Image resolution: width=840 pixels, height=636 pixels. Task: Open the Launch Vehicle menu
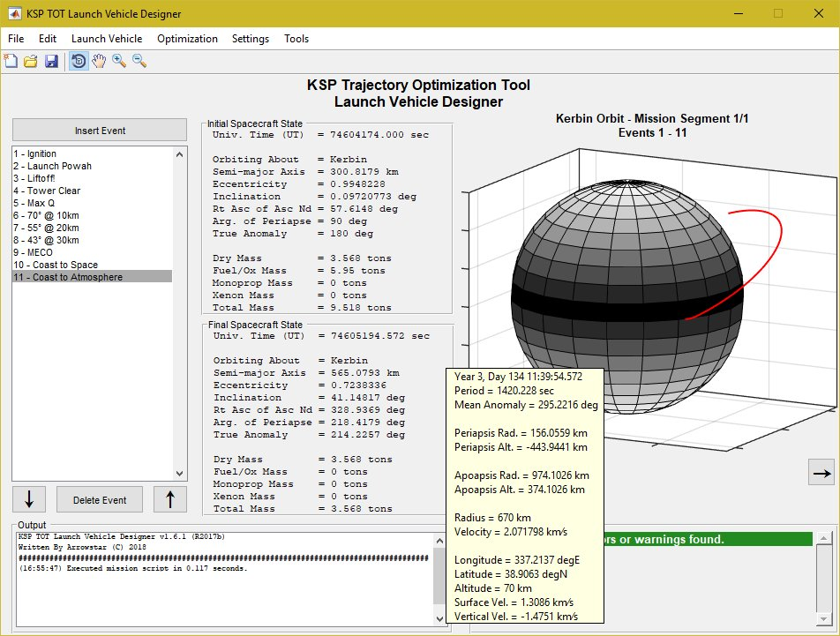click(x=107, y=39)
